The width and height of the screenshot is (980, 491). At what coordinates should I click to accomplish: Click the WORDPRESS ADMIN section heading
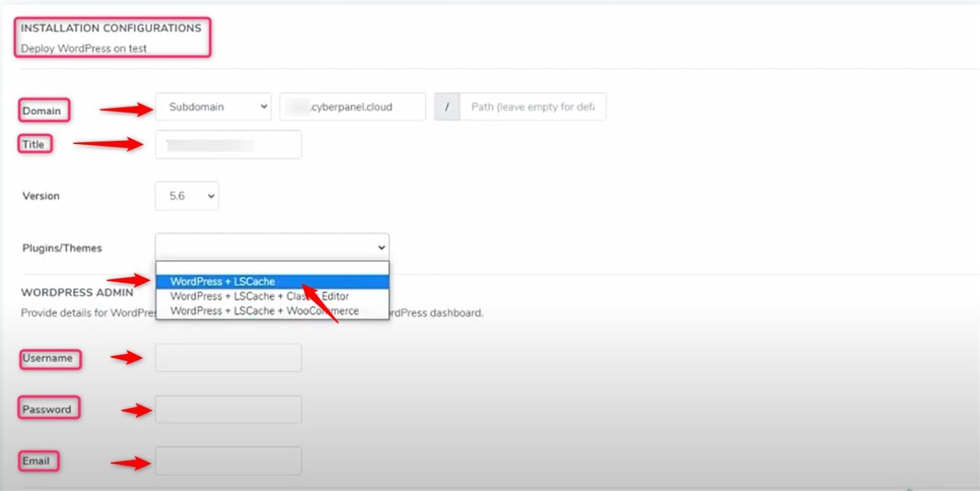pyautogui.click(x=77, y=292)
